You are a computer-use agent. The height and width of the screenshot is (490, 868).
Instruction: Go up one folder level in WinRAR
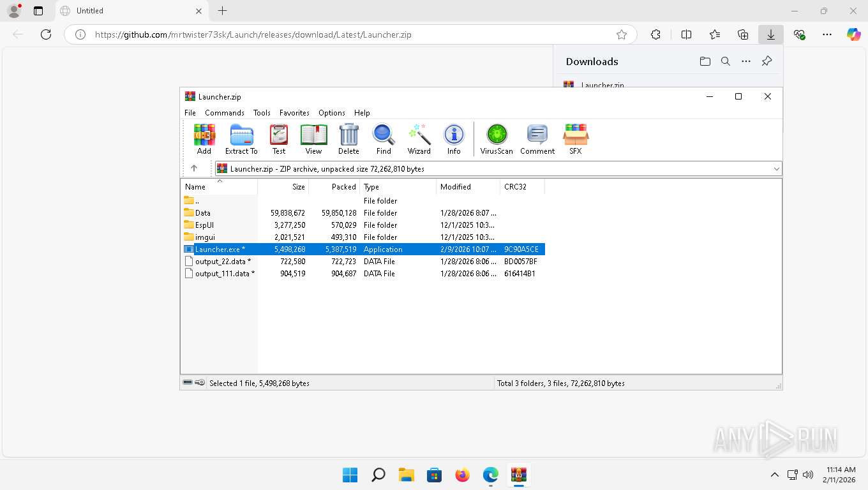tap(194, 168)
